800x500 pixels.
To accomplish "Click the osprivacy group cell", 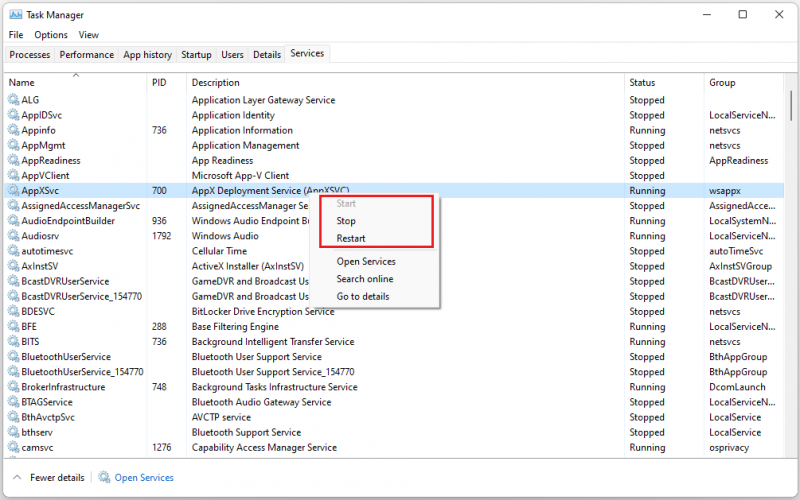I will click(729, 447).
